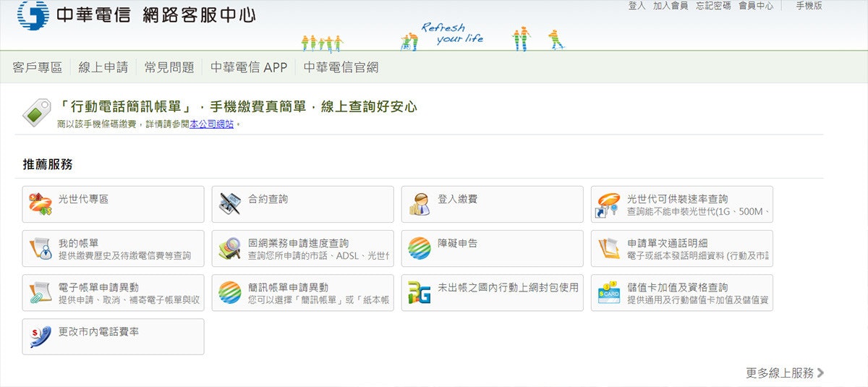
Task: Click the 登入繳費 person icon
Action: (x=420, y=205)
